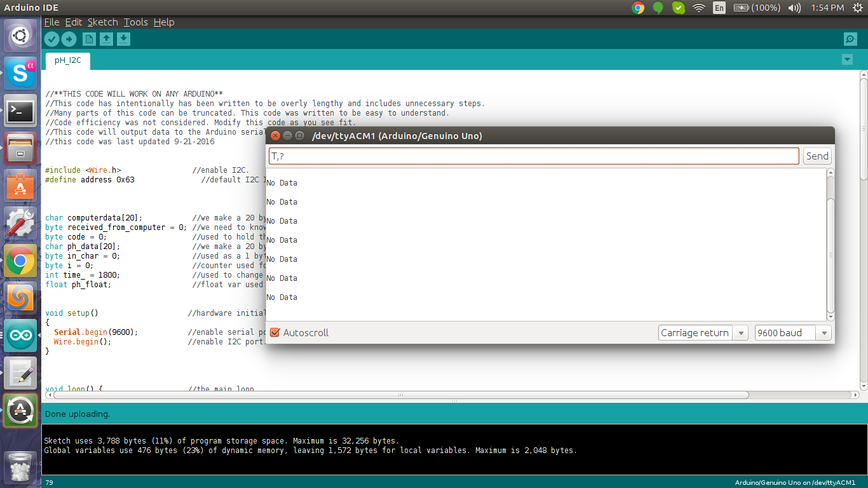Click the green checkmark tray indicator
The width and height of the screenshot is (868, 488).
click(679, 8)
